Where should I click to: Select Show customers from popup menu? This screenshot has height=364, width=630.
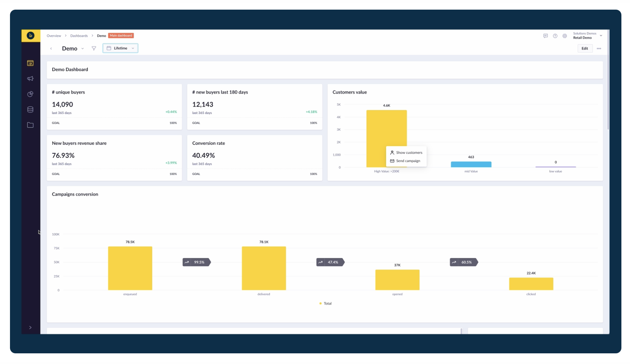[409, 153]
